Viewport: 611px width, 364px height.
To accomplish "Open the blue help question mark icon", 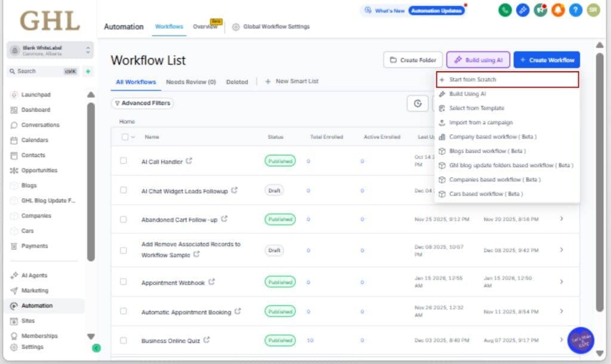I will pyautogui.click(x=576, y=10).
